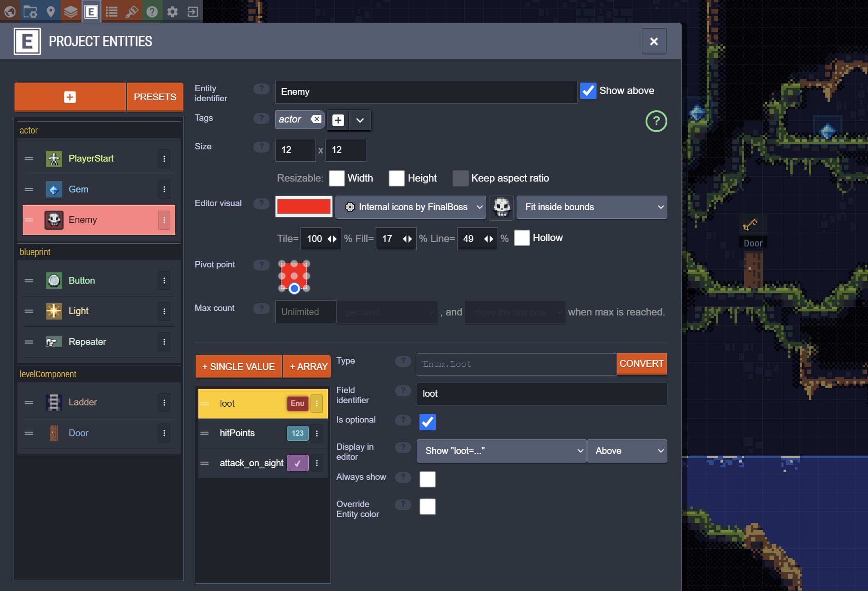Open the green help circle icon
The image size is (868, 591).
pos(656,121)
